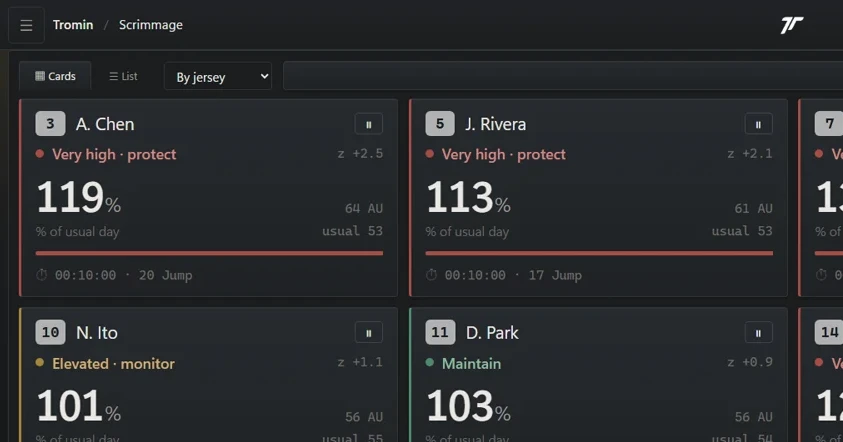Click jersey number 3 badge
This screenshot has height=442, width=843.
point(51,124)
